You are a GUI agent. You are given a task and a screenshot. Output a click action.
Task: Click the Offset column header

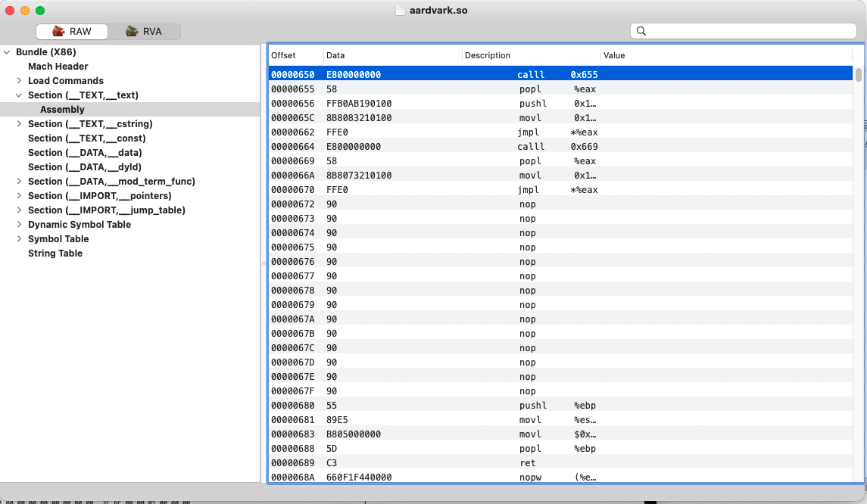(296, 55)
